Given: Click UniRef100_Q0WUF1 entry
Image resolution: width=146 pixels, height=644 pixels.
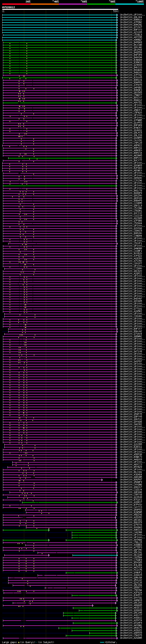Looking at the screenshot, I should (131, 572).
